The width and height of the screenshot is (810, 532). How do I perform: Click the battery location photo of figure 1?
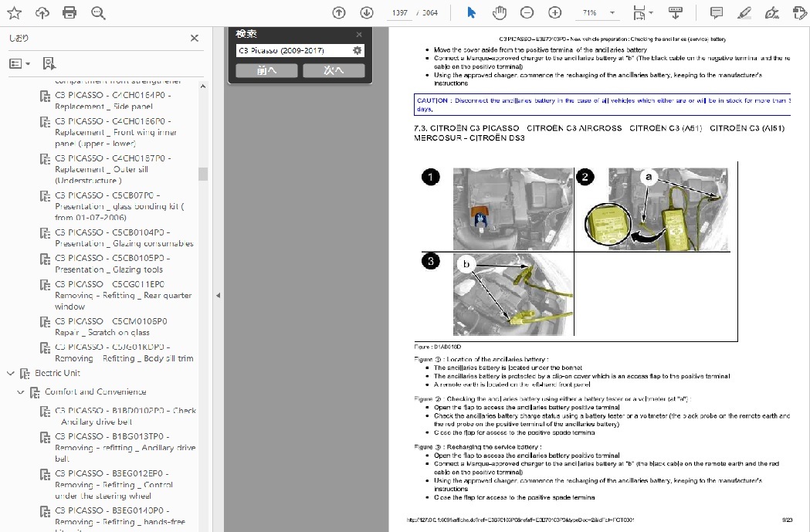tap(513, 209)
